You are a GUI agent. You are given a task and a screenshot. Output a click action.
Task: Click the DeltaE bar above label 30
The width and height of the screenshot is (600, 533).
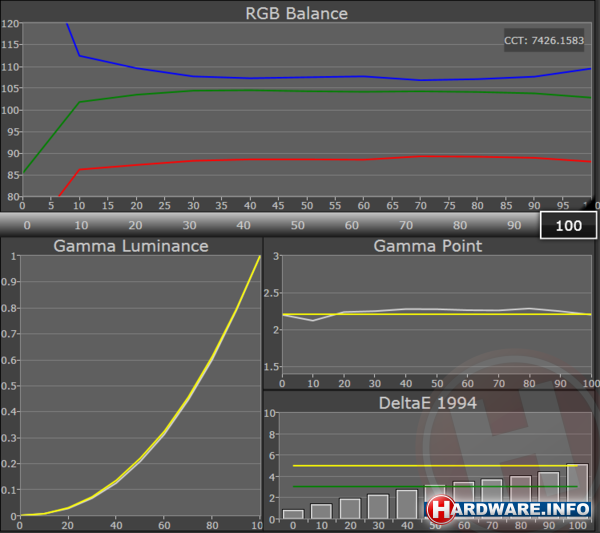[x=378, y=507]
